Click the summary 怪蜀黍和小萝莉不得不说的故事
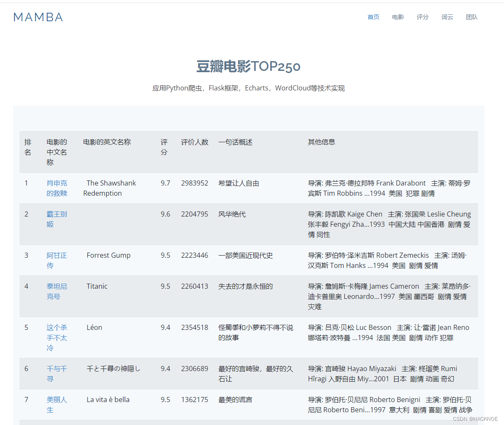 tap(256, 332)
